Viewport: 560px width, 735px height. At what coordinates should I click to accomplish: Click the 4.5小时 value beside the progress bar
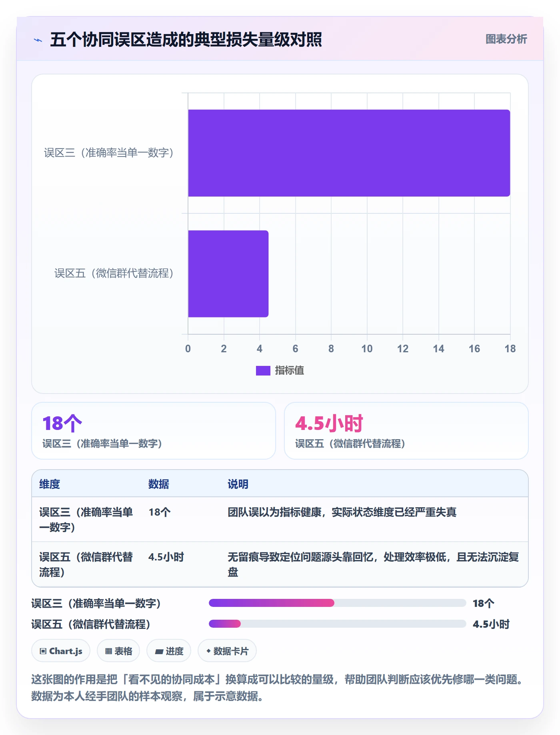(x=491, y=624)
